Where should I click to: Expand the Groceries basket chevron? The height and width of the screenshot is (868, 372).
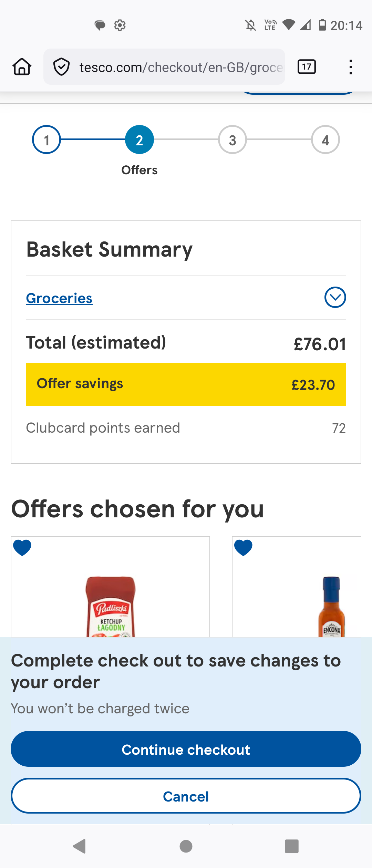(x=335, y=297)
